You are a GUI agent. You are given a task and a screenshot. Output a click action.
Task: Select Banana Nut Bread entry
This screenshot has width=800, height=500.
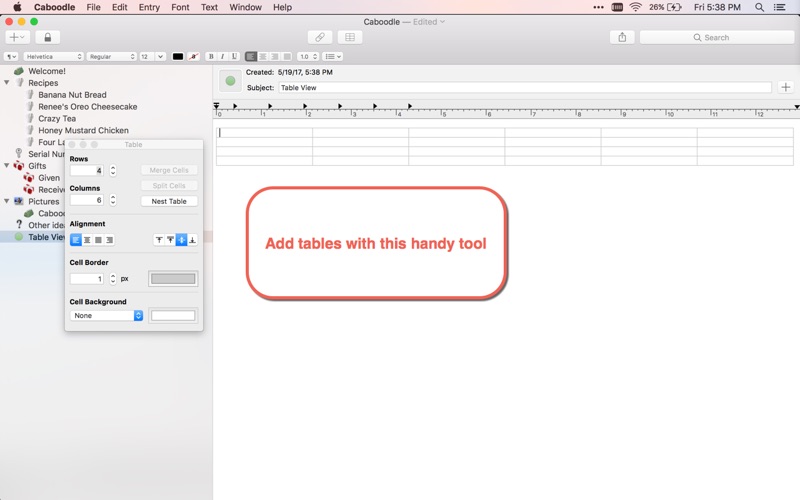click(x=72, y=95)
